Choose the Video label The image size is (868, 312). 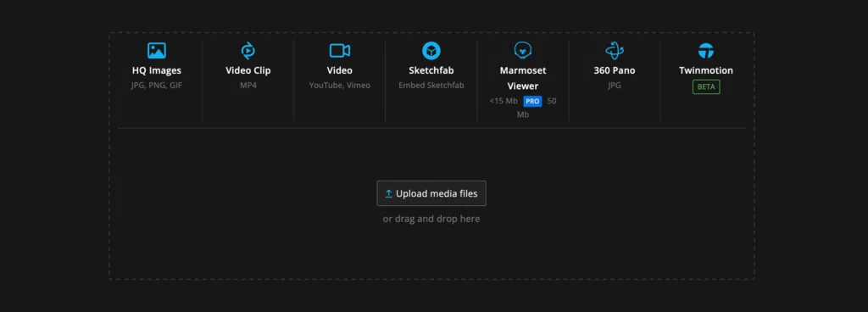[339, 70]
